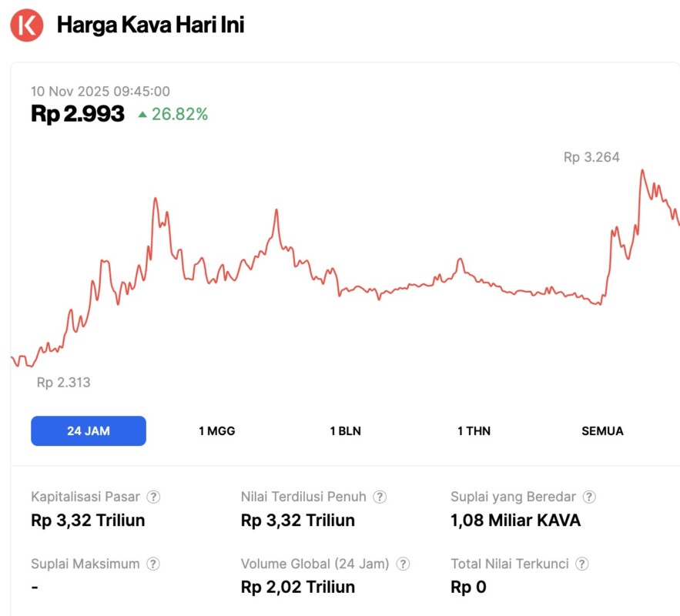The width and height of the screenshot is (680, 616).
Task: Show SEMUA time range chart
Action: 602,431
